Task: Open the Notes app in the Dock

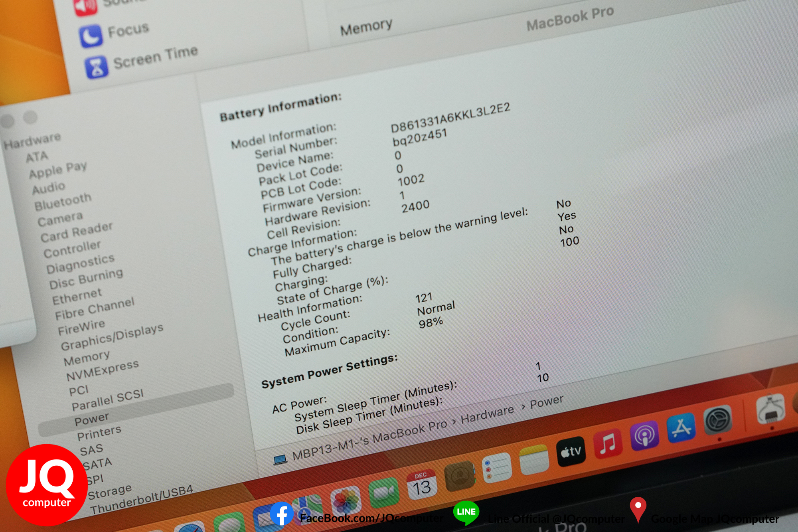Action: point(534,460)
